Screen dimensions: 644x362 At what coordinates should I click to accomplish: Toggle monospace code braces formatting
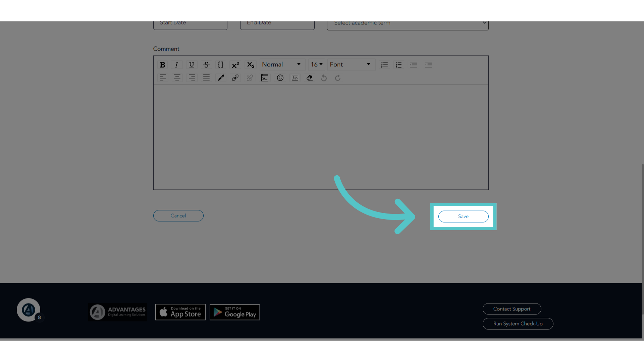(221, 65)
